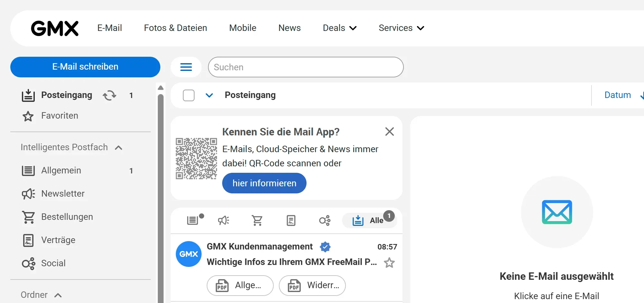
Task: Click the 08:57 email timestamp
Action: [387, 247]
